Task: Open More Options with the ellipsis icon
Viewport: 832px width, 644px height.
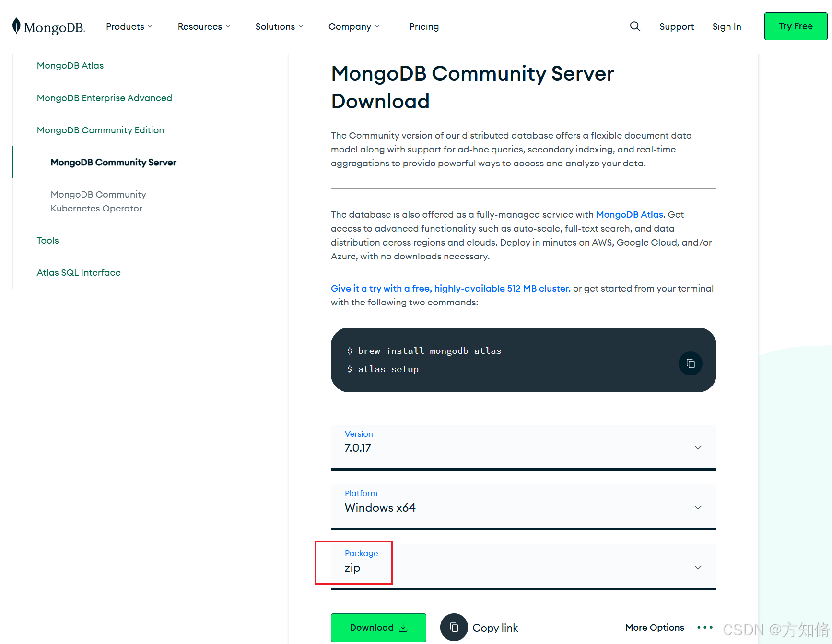Action: click(705, 627)
